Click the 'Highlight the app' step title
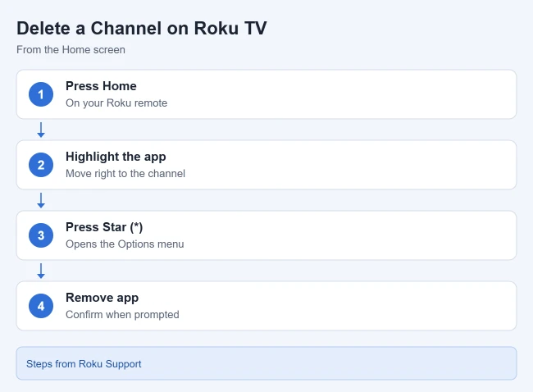The image size is (533, 392). pos(116,157)
